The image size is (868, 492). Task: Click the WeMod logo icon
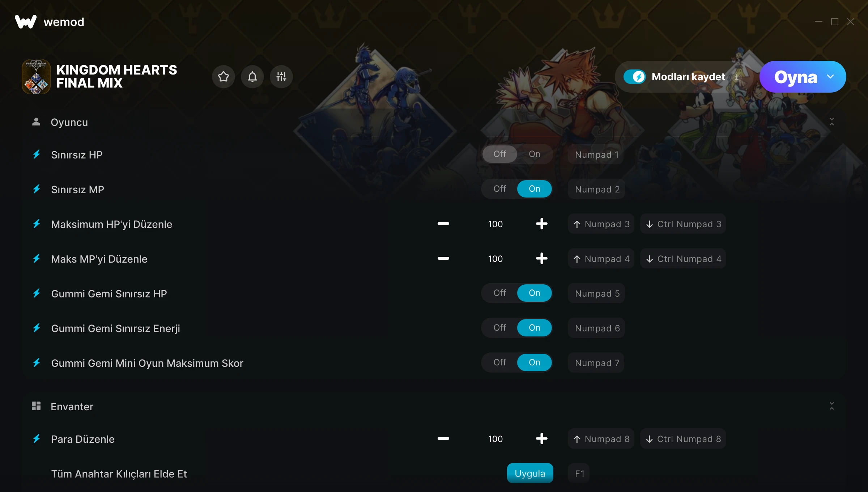pyautogui.click(x=26, y=22)
